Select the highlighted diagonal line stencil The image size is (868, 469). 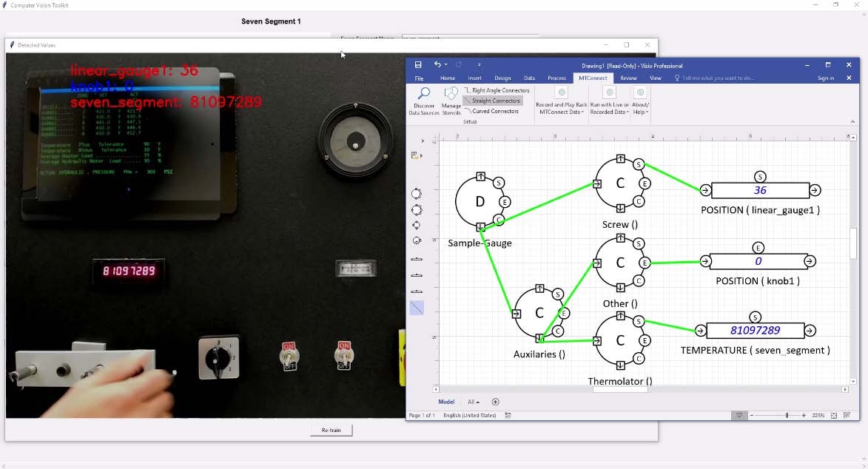417,308
